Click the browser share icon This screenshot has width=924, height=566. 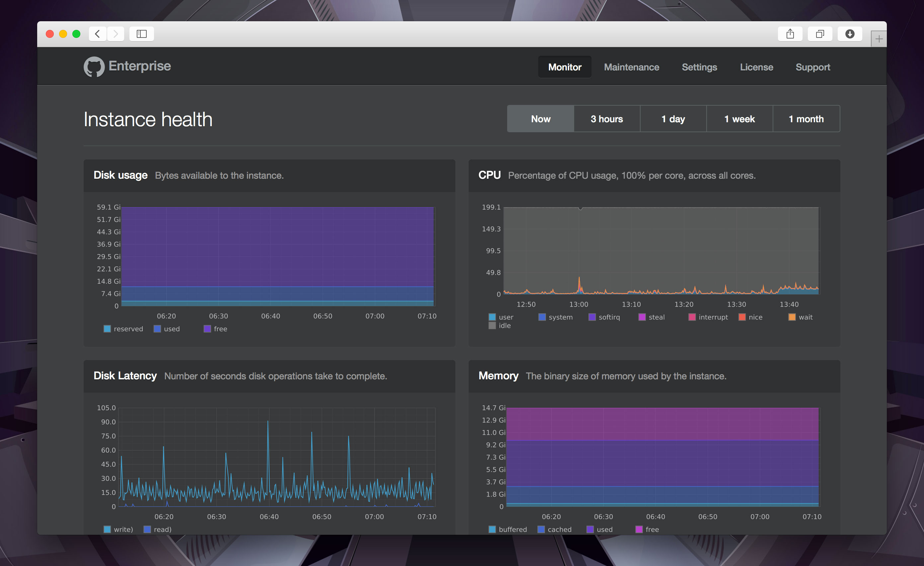(791, 34)
